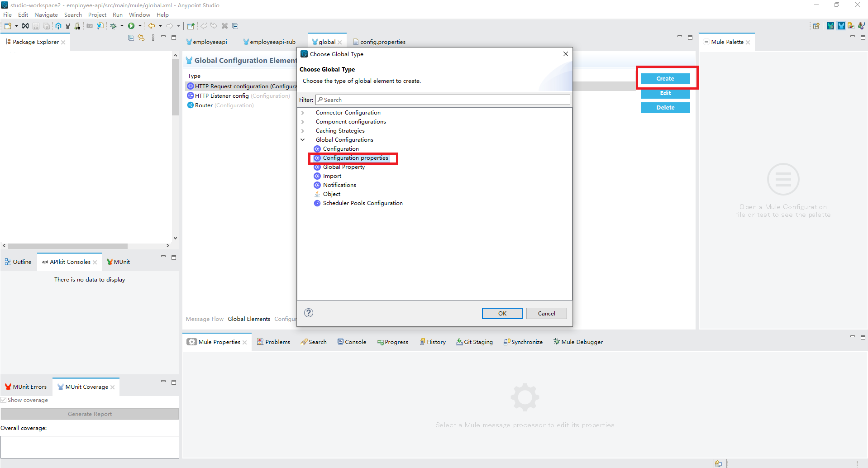This screenshot has width=868, height=468.
Task: Expand the Connector Configuration category
Action: coord(302,112)
